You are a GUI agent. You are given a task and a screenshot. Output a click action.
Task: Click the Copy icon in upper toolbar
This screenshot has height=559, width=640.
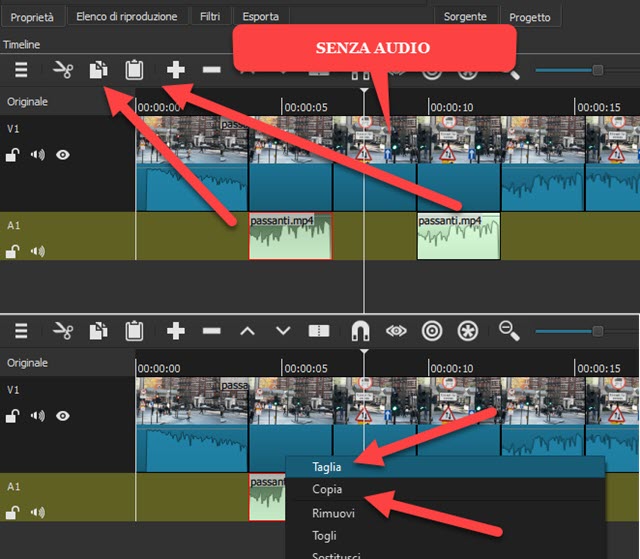pos(98,70)
